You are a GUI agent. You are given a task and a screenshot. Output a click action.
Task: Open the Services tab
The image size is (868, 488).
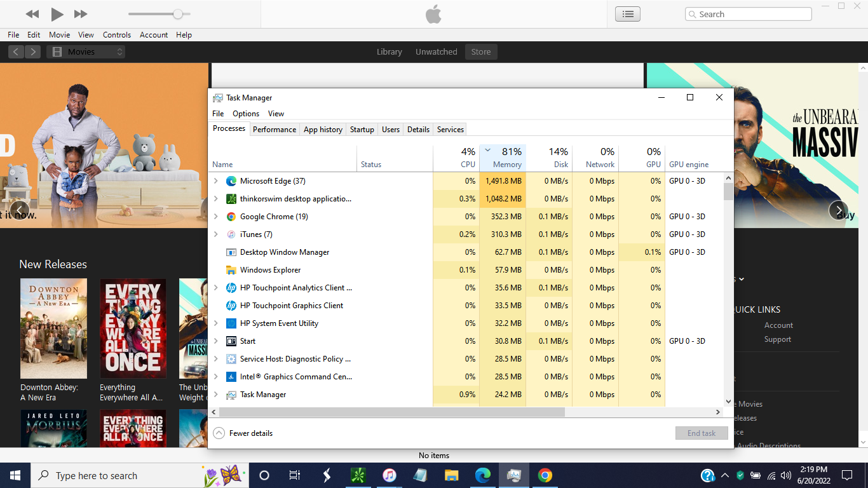(451, 130)
